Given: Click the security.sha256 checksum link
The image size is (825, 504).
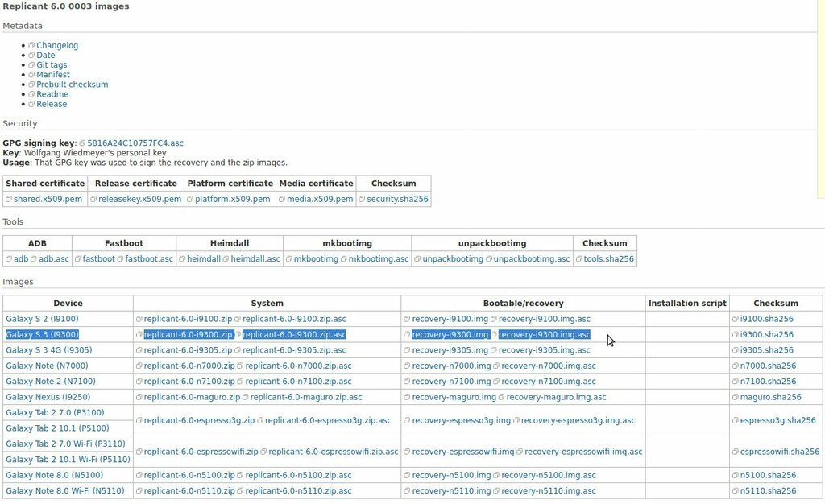Looking at the screenshot, I should tap(397, 199).
